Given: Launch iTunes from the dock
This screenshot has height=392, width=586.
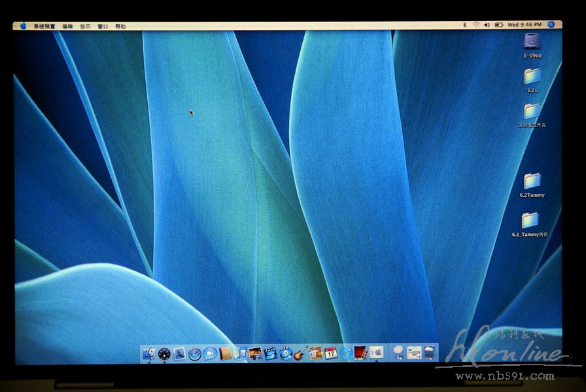Looking at the screenshot, I should (240, 353).
